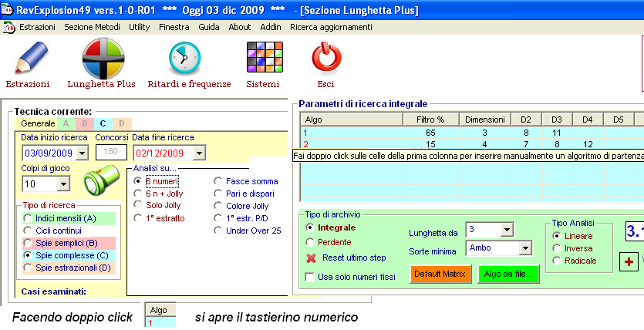Switch to tab A
The image size is (644, 330).
tap(66, 123)
